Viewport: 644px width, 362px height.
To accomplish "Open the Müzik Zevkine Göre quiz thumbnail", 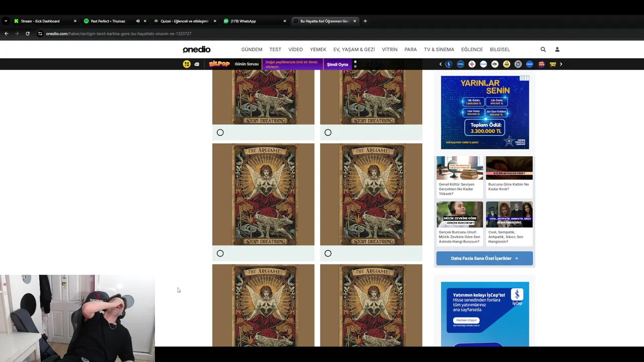I will [460, 215].
